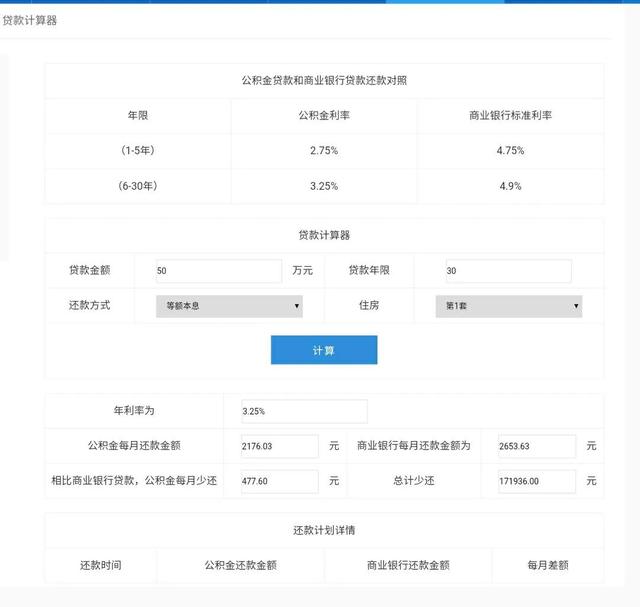Image resolution: width=640 pixels, height=607 pixels.
Task: Click the 商业银行标准利率 column header
Action: [510, 115]
